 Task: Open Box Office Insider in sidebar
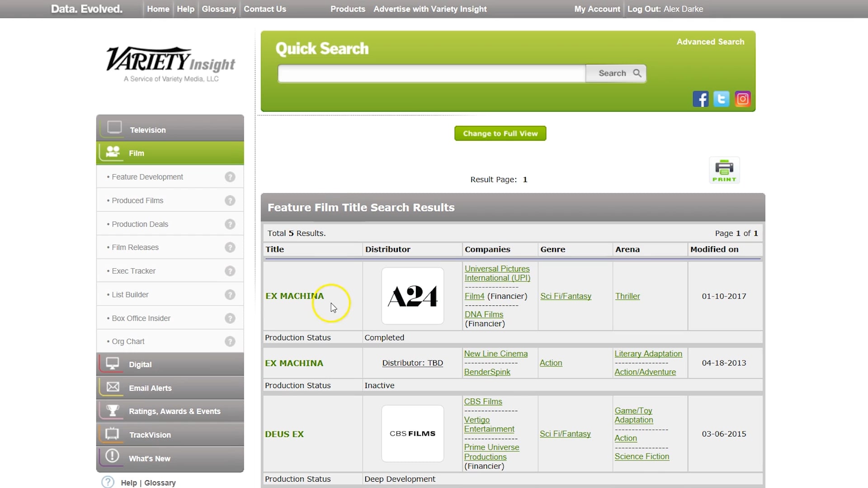(141, 319)
